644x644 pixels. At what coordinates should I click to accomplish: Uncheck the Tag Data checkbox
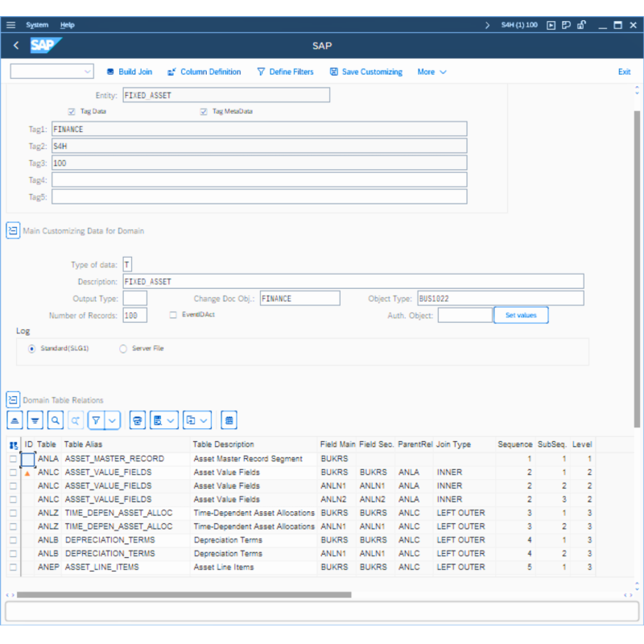[x=72, y=112]
